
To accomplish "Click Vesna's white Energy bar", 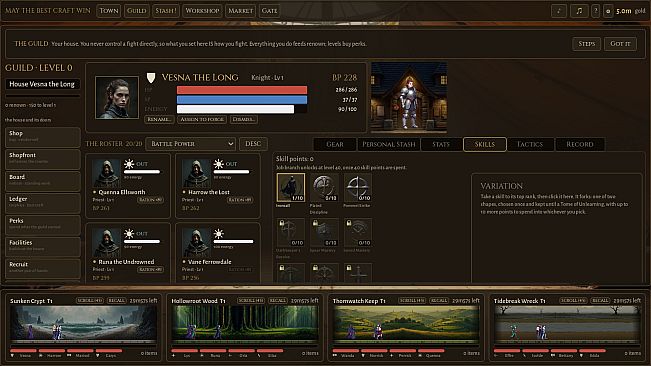I will [242, 110].
